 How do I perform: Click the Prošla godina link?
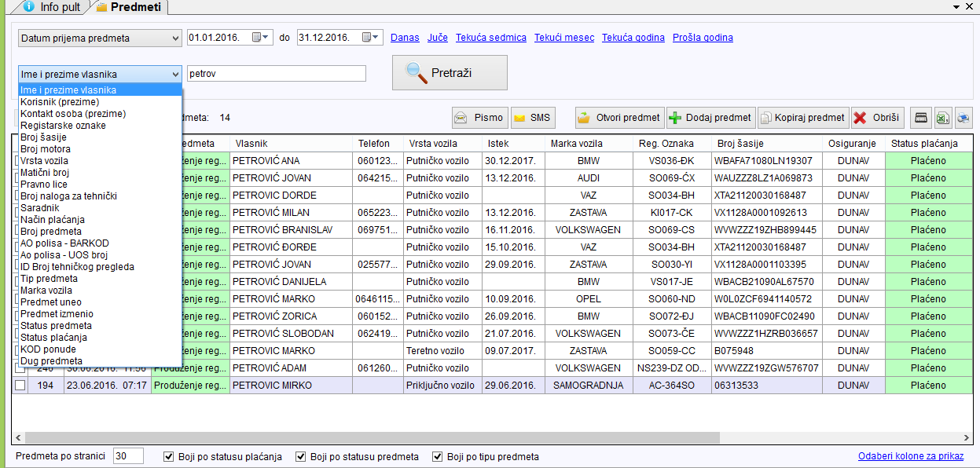[703, 38]
